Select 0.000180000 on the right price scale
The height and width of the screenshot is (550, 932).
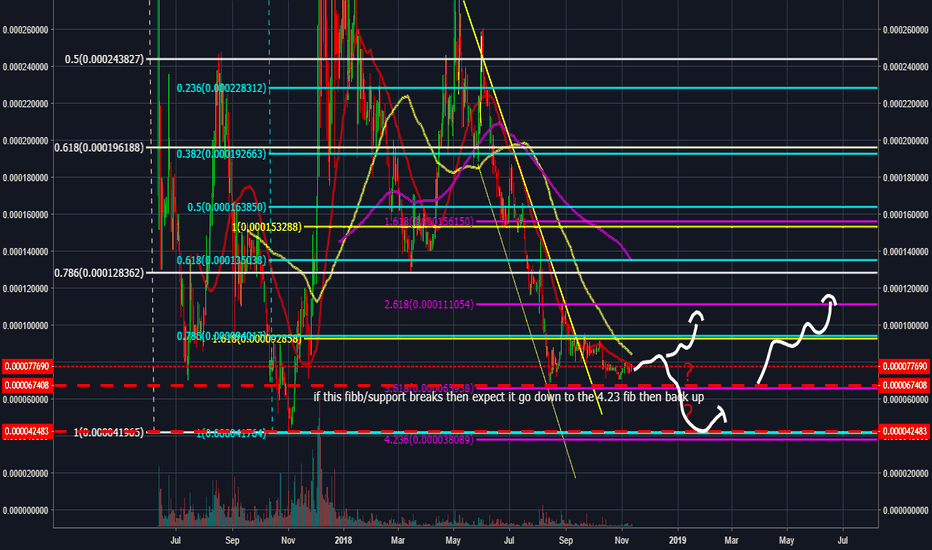(905, 178)
